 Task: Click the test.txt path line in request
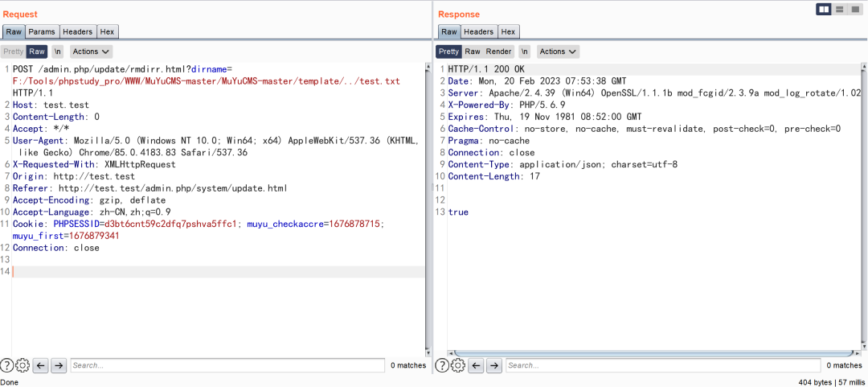coord(206,81)
